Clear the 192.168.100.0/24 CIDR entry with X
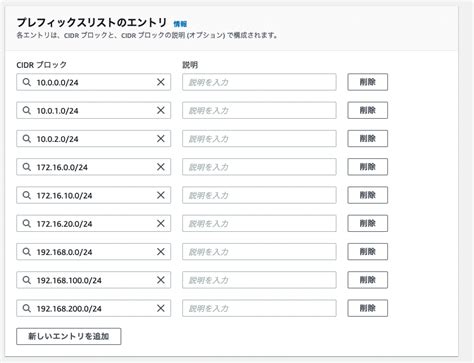474x363 pixels. (x=161, y=280)
